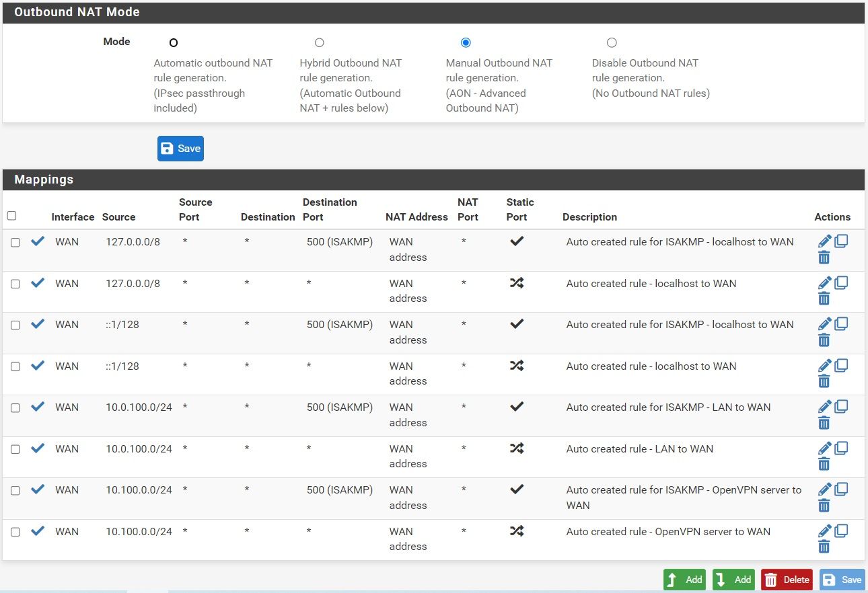Check the 127.0.0.0/8 localhost to WAN checkbox

(15, 284)
